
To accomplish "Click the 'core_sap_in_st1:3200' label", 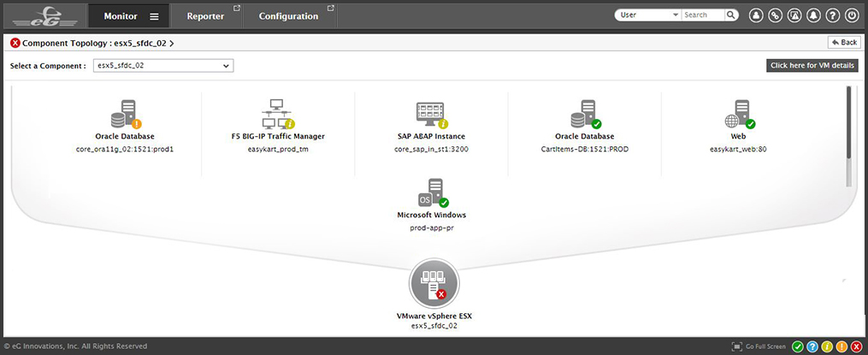I will pos(431,149).
